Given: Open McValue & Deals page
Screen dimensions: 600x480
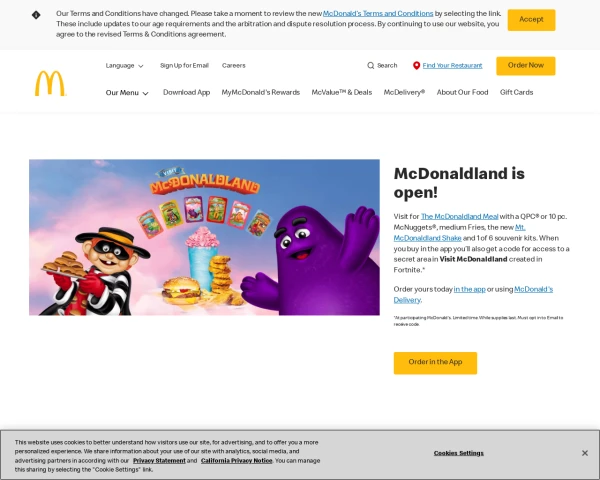Looking at the screenshot, I should (342, 93).
